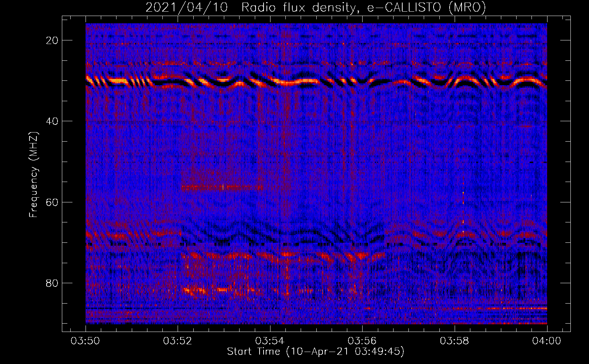Click the 40 frequency tick label
The image size is (589, 364).
click(x=52, y=121)
